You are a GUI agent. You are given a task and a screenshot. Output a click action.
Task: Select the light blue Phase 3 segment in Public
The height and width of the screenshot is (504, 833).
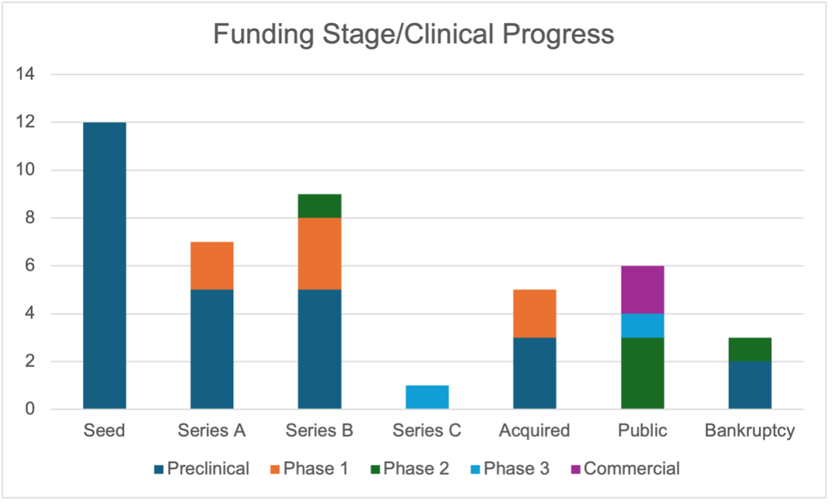(642, 326)
